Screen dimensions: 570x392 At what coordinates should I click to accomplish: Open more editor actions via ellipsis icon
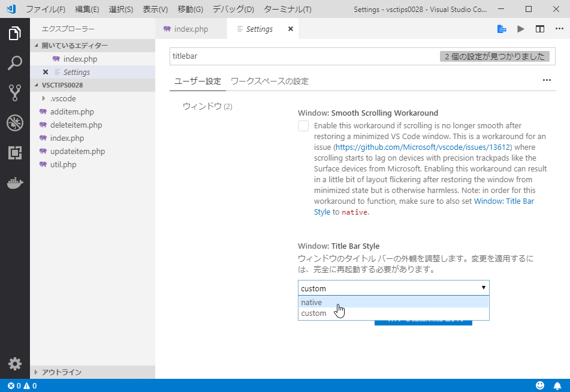pos(559,28)
